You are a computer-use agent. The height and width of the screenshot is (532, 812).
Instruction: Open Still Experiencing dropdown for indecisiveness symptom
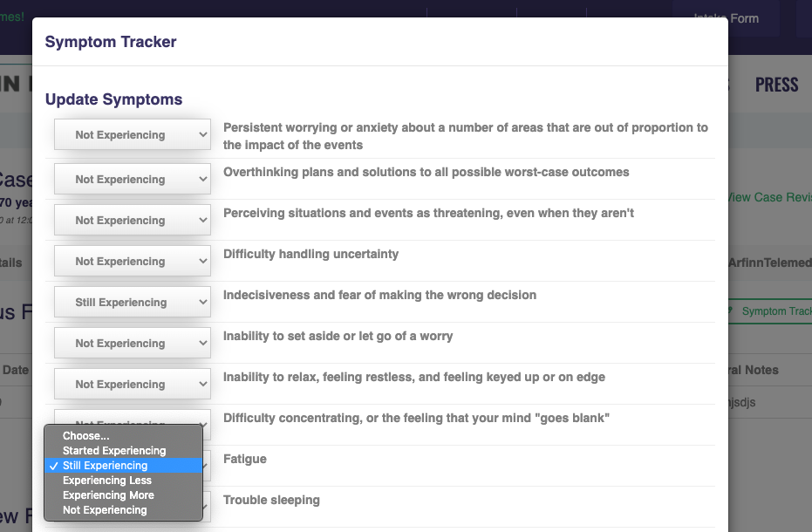(132, 303)
